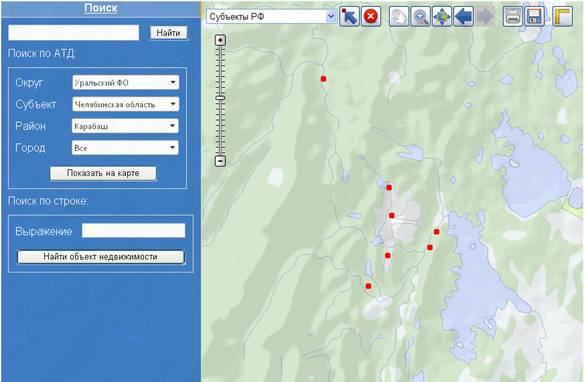This screenshot has height=382, width=584.
Task: Click the print map icon
Action: (x=512, y=17)
